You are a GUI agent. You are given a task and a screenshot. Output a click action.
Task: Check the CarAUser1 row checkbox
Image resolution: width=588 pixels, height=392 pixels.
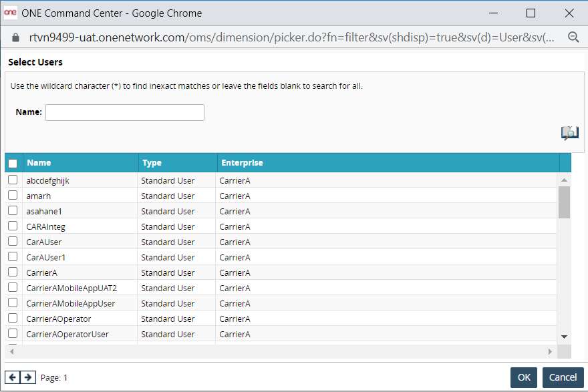click(x=13, y=256)
